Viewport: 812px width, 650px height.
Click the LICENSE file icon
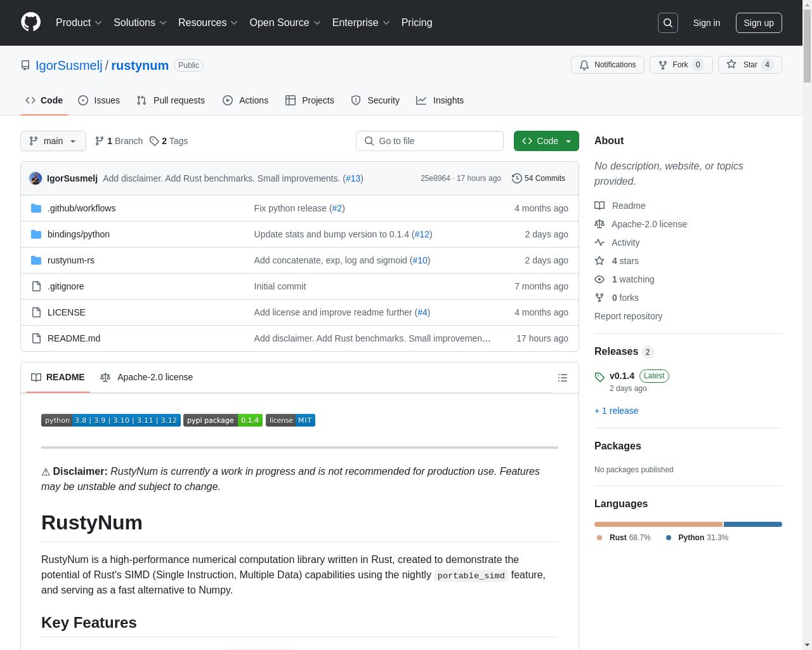pos(36,312)
